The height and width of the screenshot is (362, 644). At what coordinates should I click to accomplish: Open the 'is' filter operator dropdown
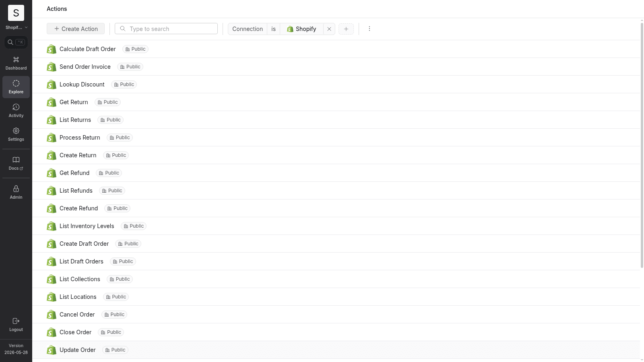tap(273, 29)
